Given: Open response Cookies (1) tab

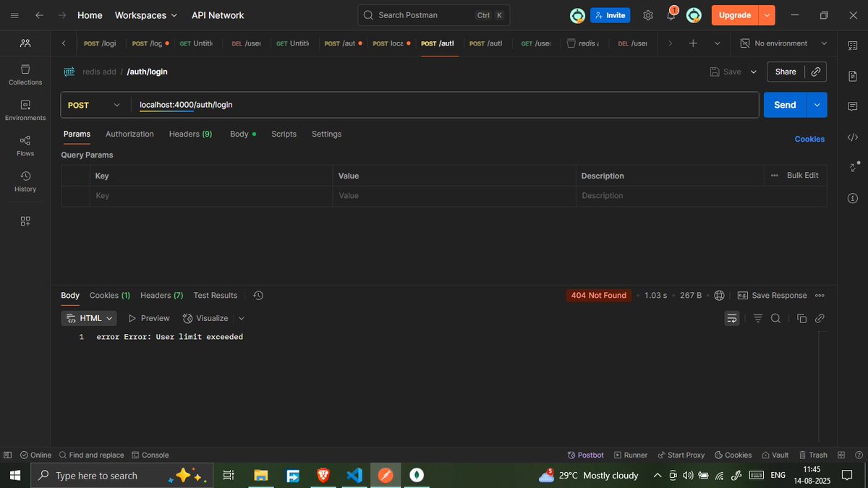Looking at the screenshot, I should (x=110, y=296).
